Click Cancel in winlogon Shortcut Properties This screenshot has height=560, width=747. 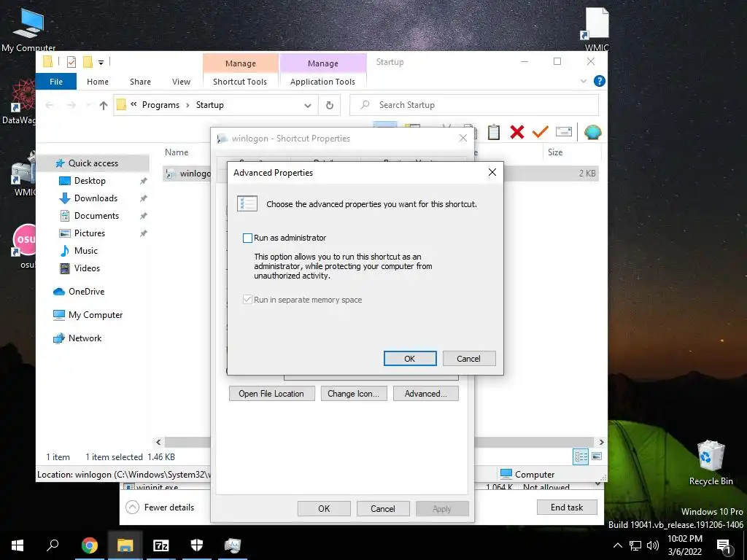coord(383,508)
